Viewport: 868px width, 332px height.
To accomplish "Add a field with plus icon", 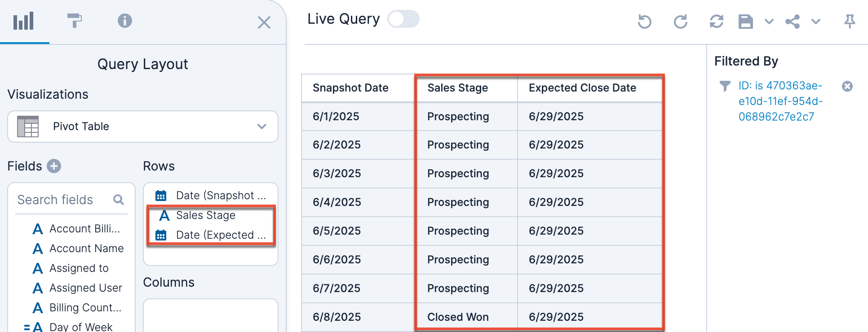I will click(54, 166).
